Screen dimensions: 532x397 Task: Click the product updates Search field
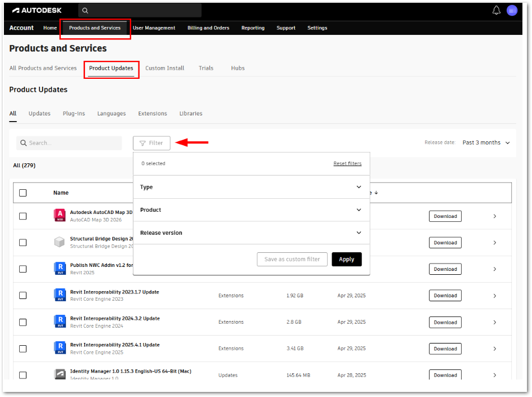69,143
